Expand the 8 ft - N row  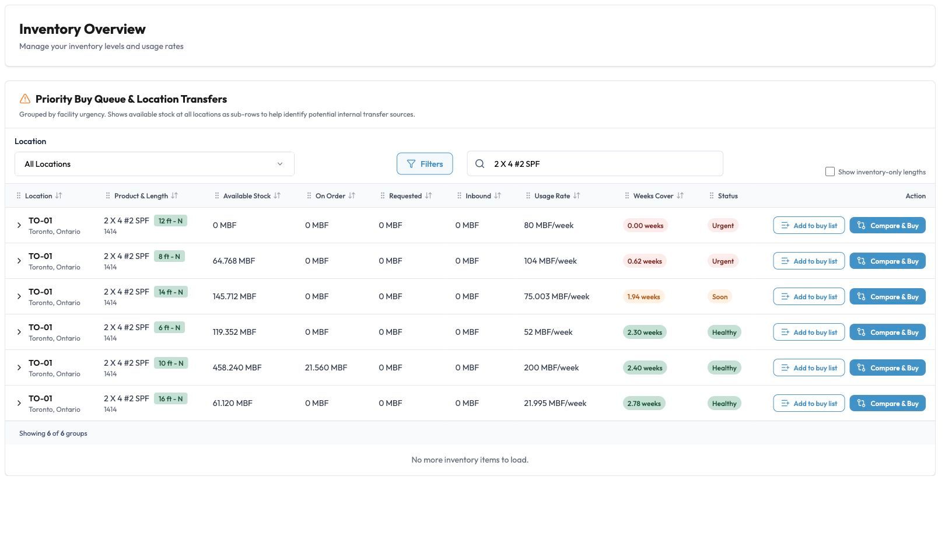(x=19, y=261)
